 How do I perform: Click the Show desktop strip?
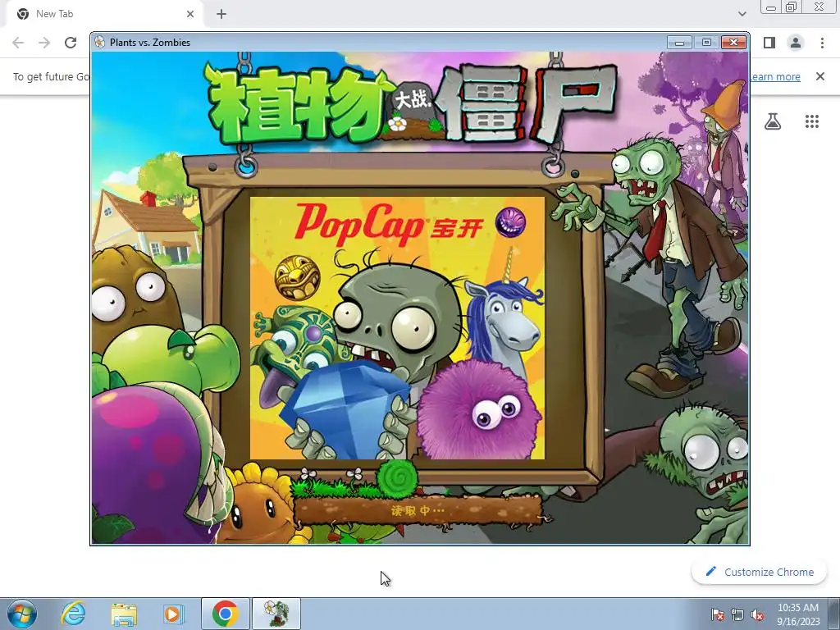pos(834,614)
